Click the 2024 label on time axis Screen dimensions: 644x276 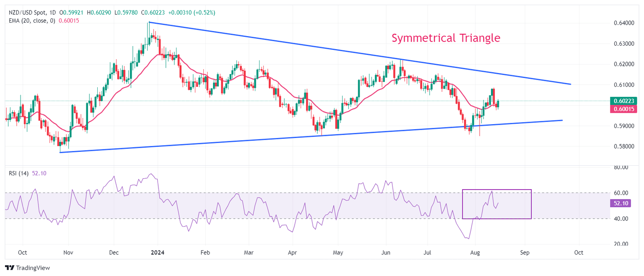158,253
